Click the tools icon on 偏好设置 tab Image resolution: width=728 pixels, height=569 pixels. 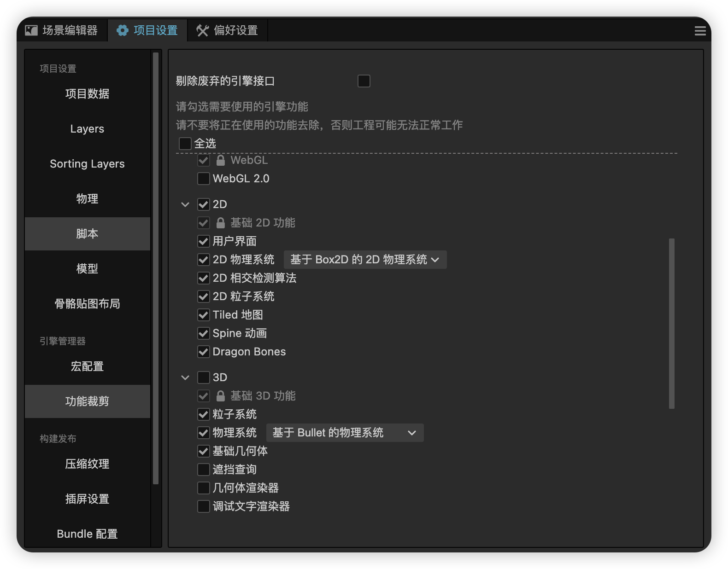pyautogui.click(x=203, y=30)
